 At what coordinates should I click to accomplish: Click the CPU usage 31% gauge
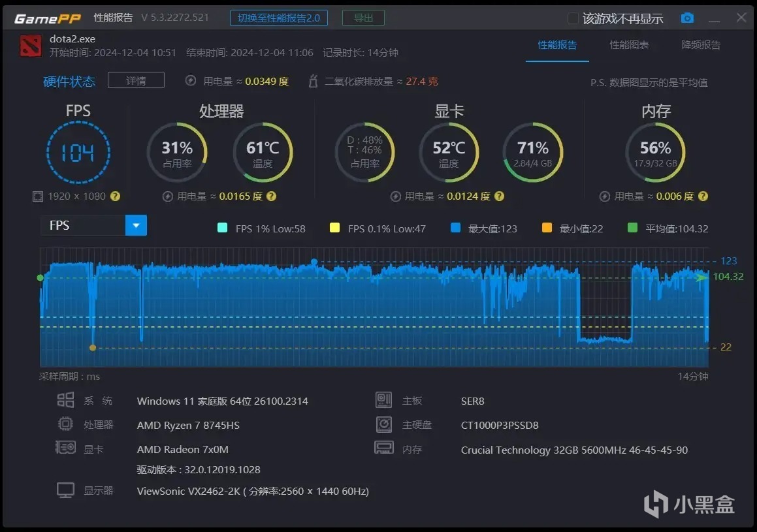[x=177, y=152]
